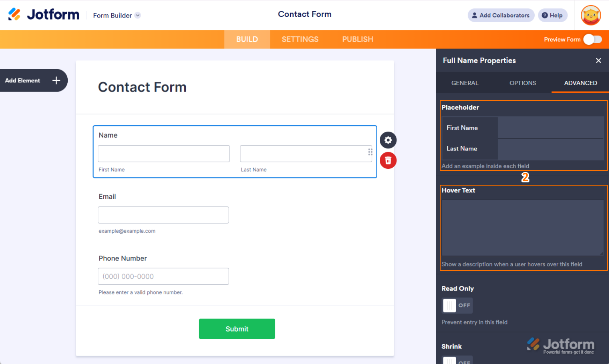Click the First Name placeholder input
Viewport: 610px width, 364px height.
550,128
